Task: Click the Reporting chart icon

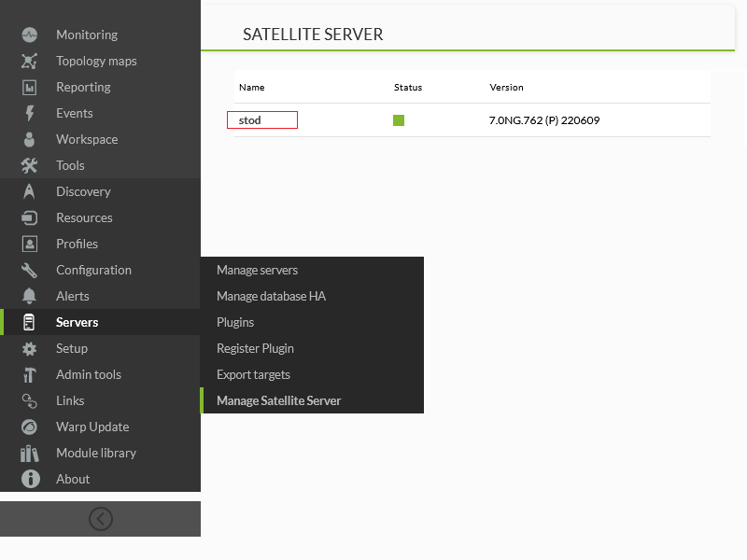Action: pyautogui.click(x=30, y=87)
